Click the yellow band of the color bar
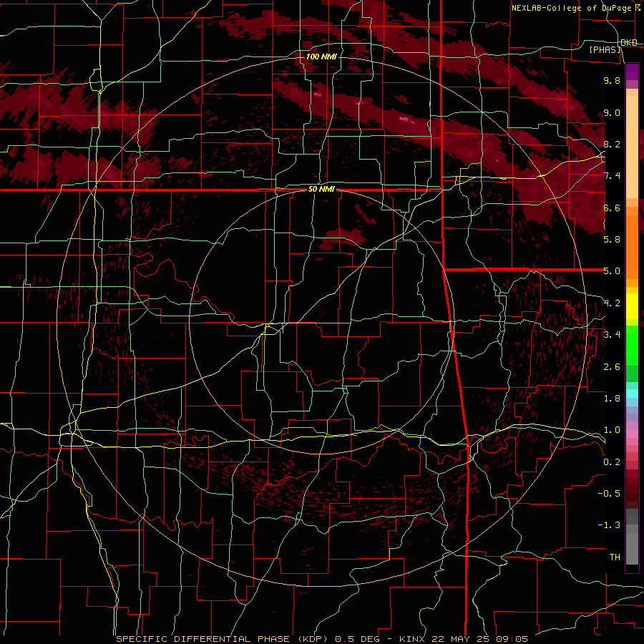 632,306
